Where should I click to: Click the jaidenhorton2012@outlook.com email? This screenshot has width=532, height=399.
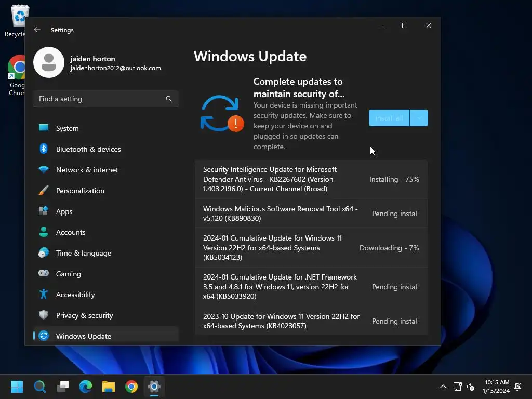click(x=115, y=68)
